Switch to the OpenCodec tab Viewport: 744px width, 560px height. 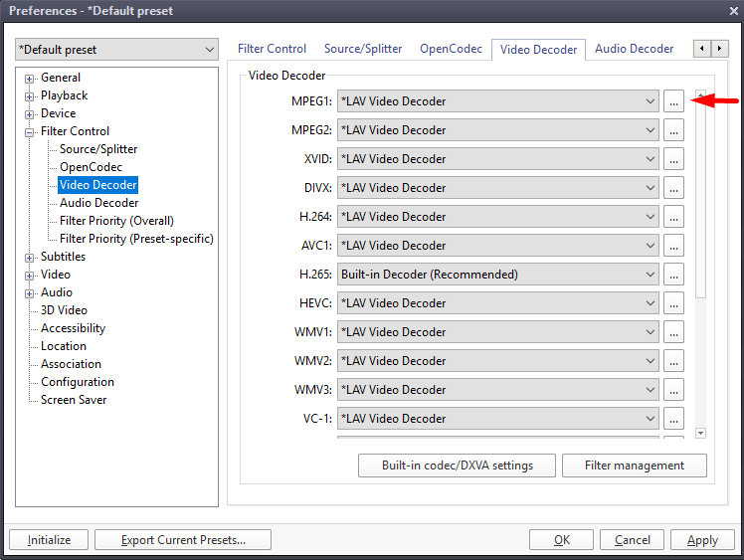pos(451,49)
